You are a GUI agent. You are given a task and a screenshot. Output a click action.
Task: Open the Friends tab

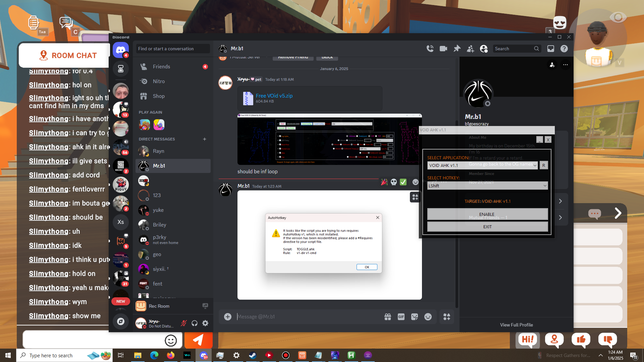pyautogui.click(x=161, y=67)
